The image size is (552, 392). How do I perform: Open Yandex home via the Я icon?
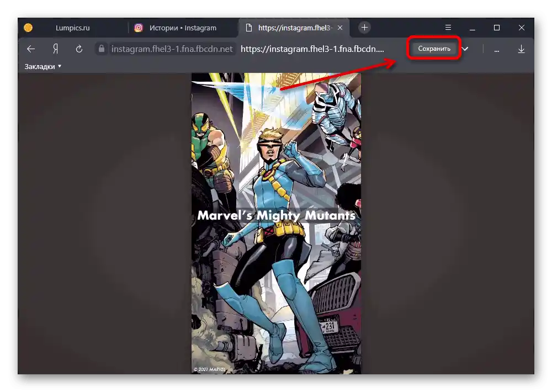pos(55,49)
